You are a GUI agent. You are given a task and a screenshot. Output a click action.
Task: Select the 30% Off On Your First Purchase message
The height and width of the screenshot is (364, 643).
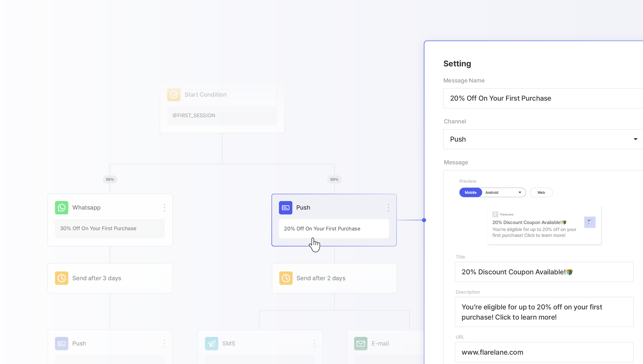click(110, 228)
